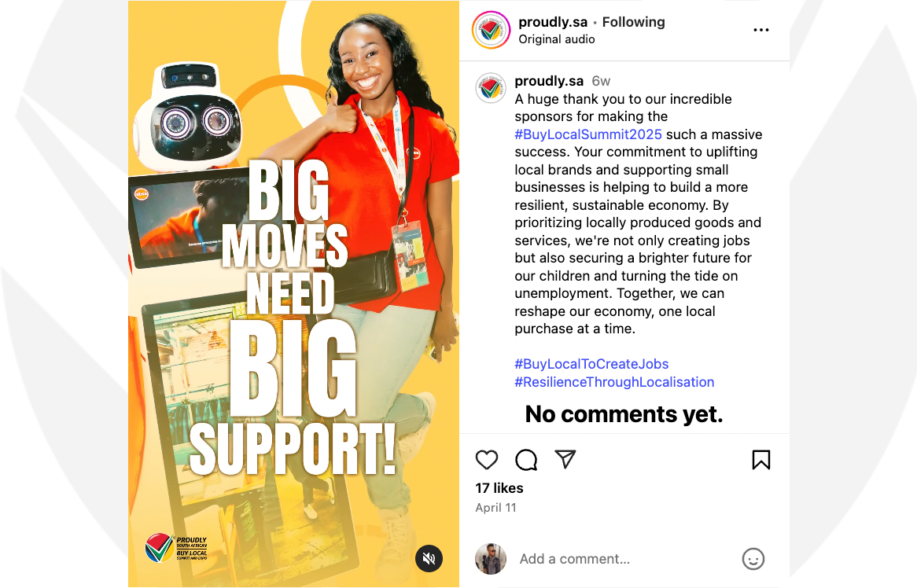The image size is (917, 588).
Task: Toggle the Following status button
Action: point(633,22)
